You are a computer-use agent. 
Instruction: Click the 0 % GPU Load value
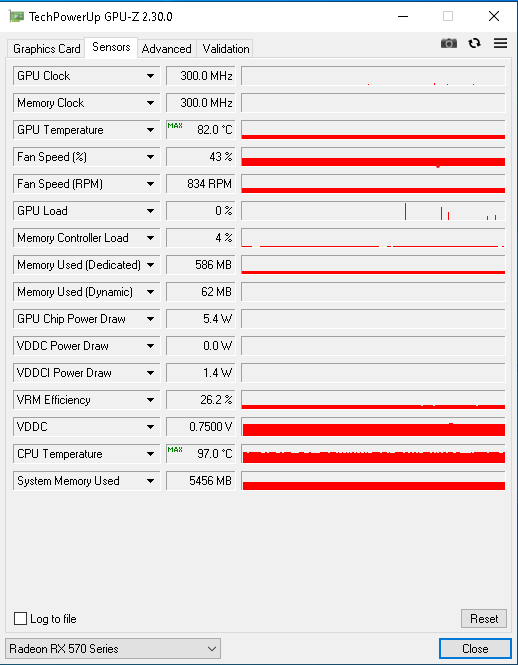200,211
